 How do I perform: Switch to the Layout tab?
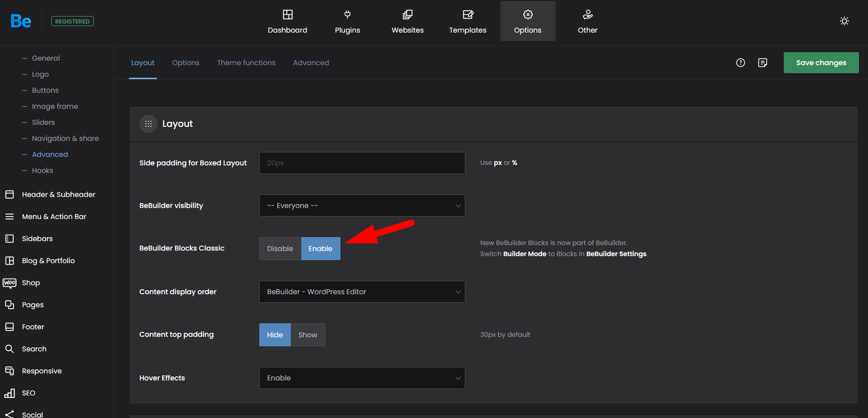143,63
